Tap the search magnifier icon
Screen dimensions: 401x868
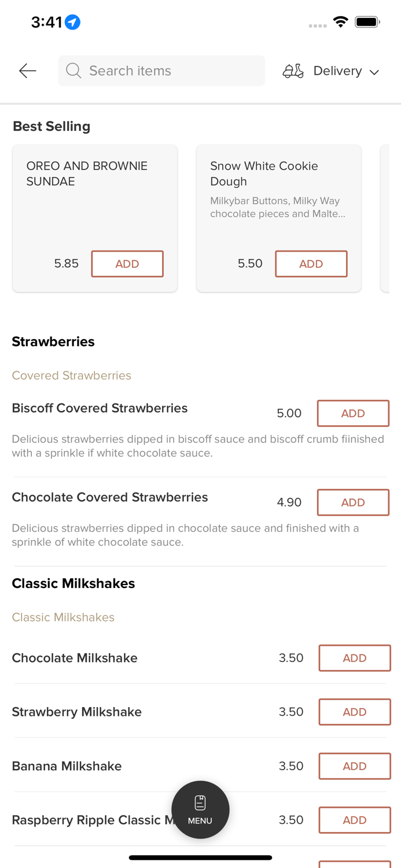click(x=73, y=71)
